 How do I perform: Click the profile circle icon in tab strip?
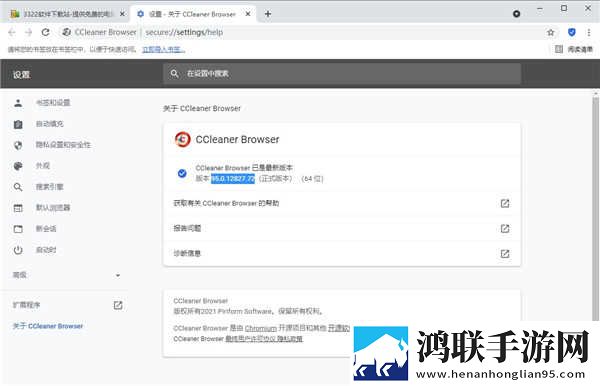coord(517,14)
